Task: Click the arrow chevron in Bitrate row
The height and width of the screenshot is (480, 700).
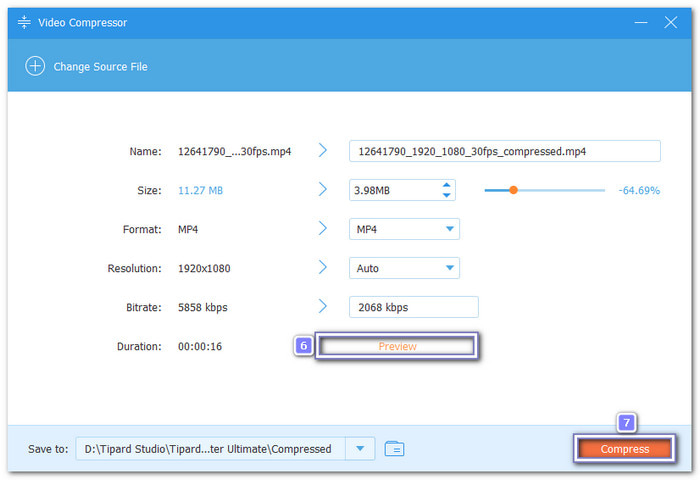Action: click(322, 306)
